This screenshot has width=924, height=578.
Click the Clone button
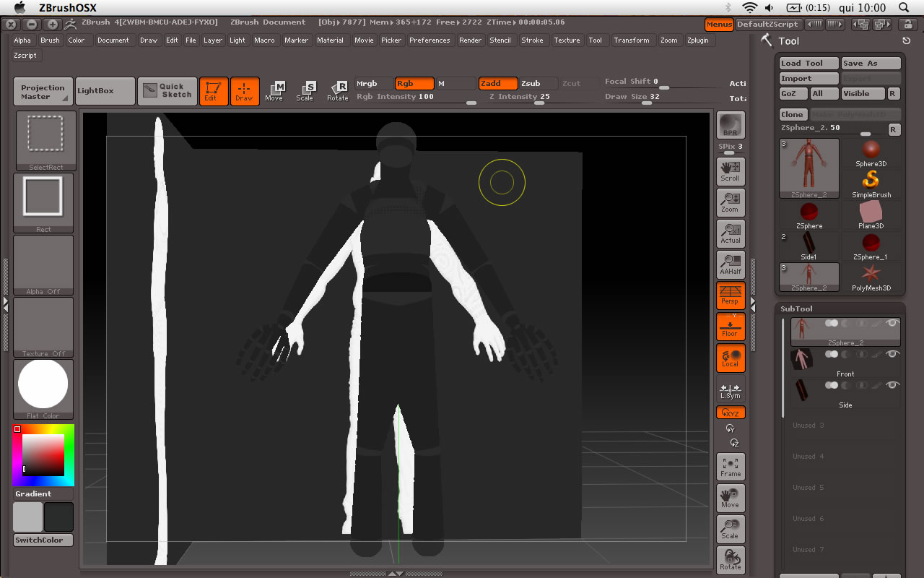point(793,114)
